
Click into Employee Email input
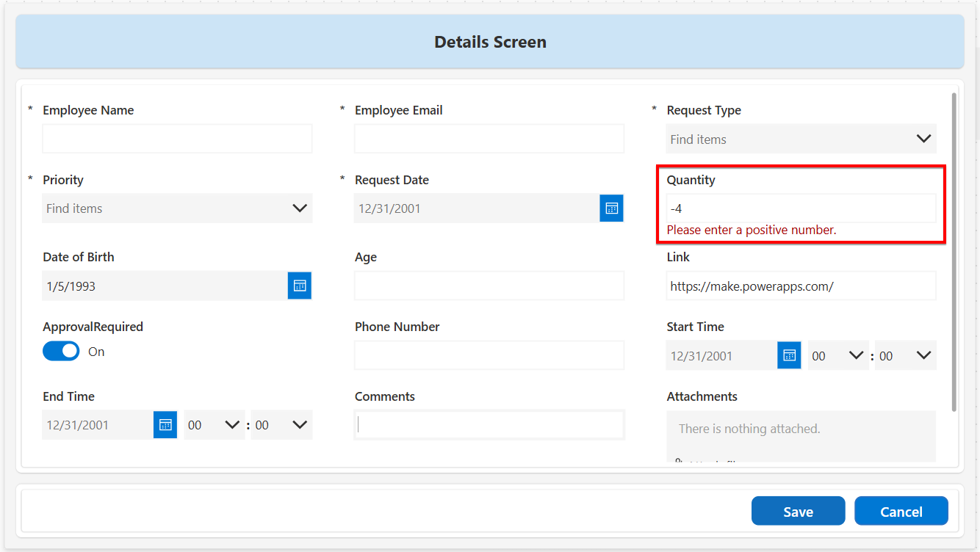point(489,139)
